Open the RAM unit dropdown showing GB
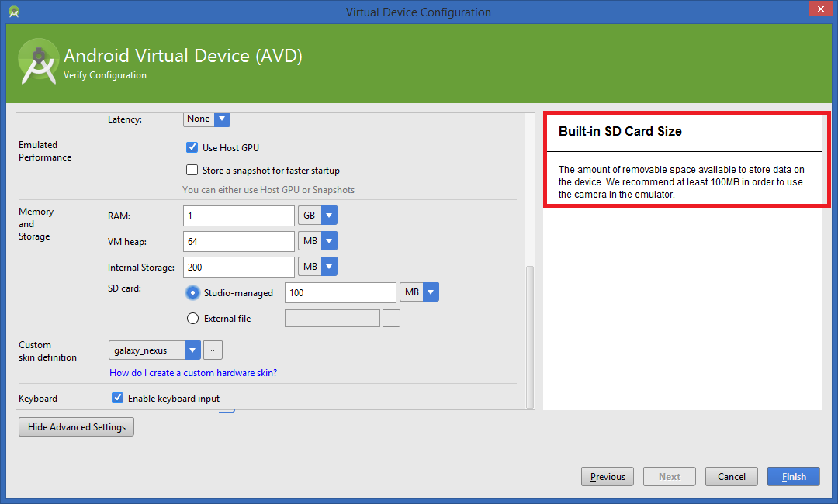This screenshot has height=504, width=838. [317, 216]
